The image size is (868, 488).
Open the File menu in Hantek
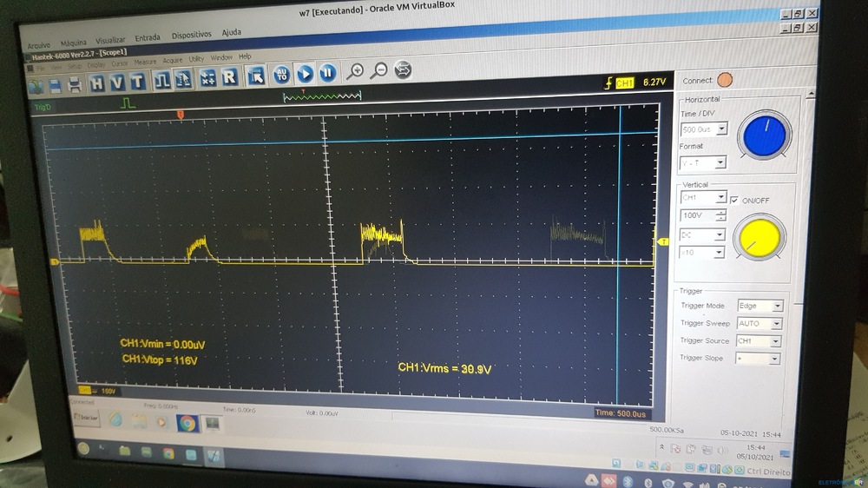(41, 68)
